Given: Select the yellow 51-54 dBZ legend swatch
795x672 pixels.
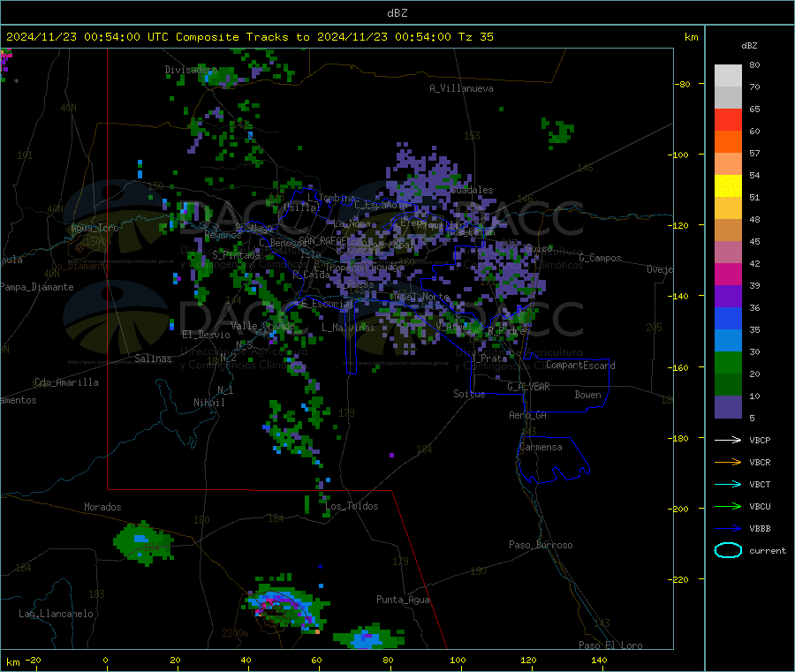Looking at the screenshot, I should (728, 186).
